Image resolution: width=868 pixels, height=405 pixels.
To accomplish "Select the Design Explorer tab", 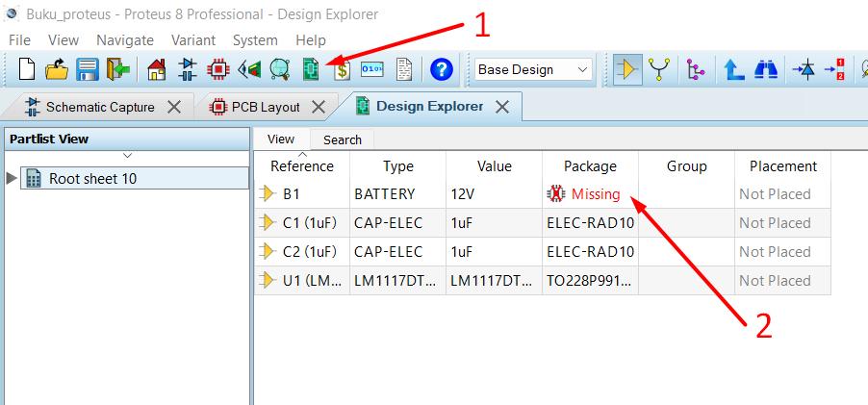I will (x=429, y=106).
